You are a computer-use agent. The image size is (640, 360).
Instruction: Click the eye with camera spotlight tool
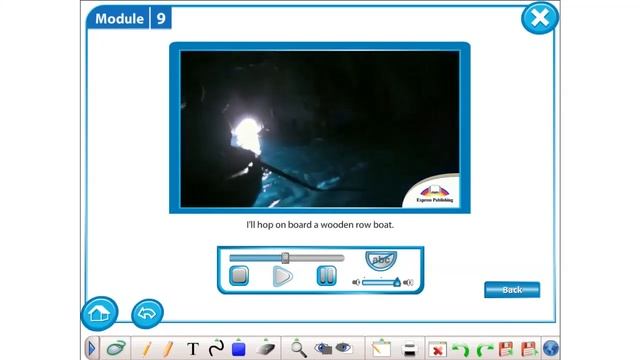click(323, 348)
